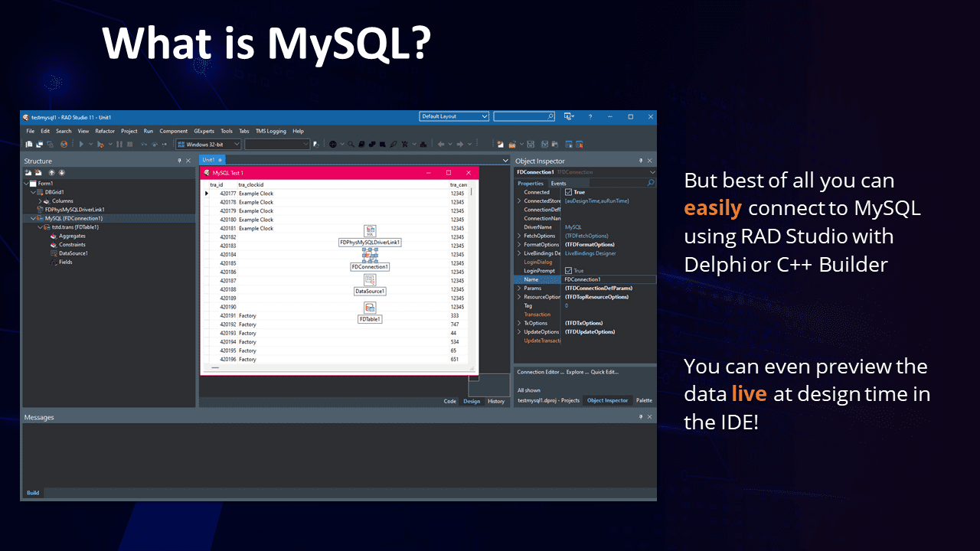980x551 pixels.
Task: Open the Windows 32-bit platform dropdown
Action: pyautogui.click(x=208, y=144)
